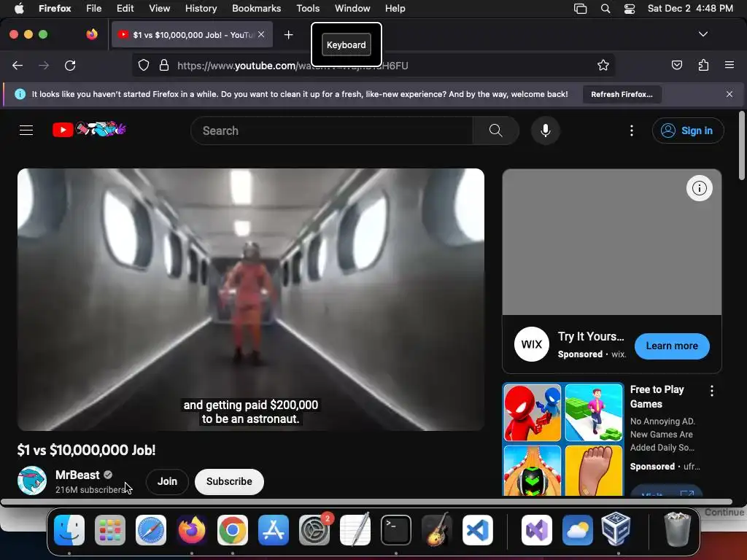Expand the list all tabs chevron
The width and height of the screenshot is (747, 560).
coord(703,34)
